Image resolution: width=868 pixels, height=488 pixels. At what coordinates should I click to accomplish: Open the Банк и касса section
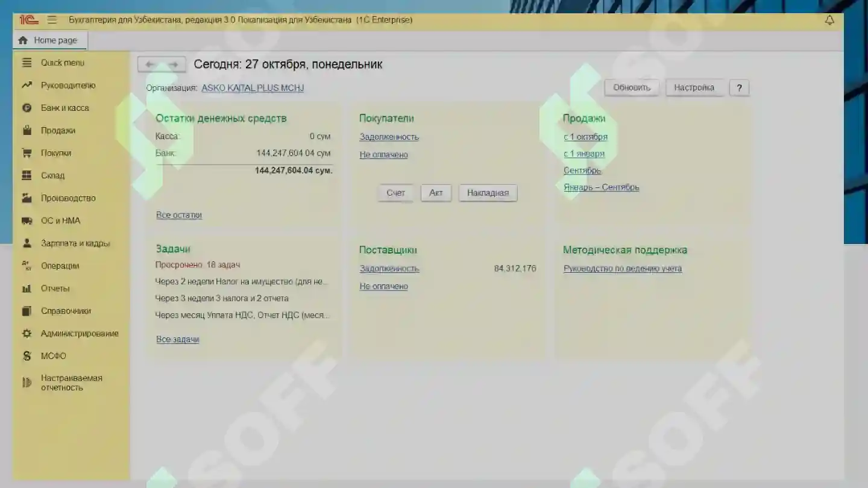65,108
